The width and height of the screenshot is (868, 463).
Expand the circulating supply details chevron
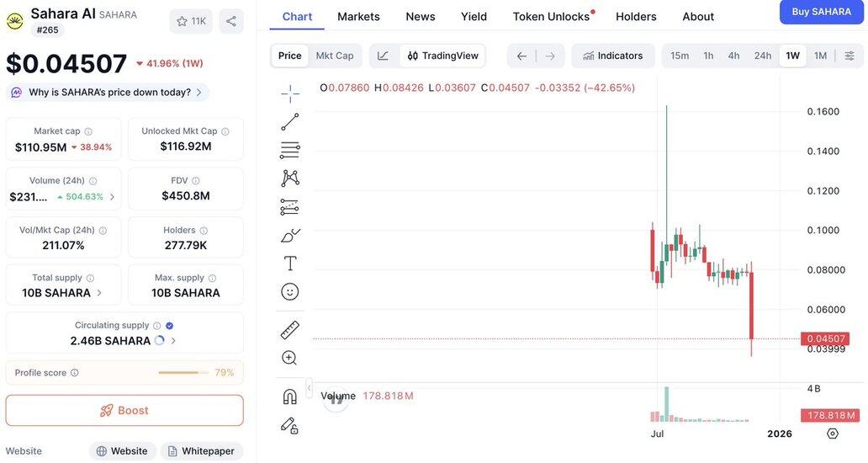coord(174,341)
